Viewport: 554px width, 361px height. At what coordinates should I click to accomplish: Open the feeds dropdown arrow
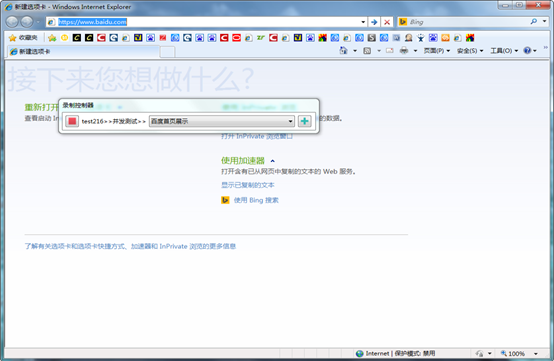coord(379,51)
